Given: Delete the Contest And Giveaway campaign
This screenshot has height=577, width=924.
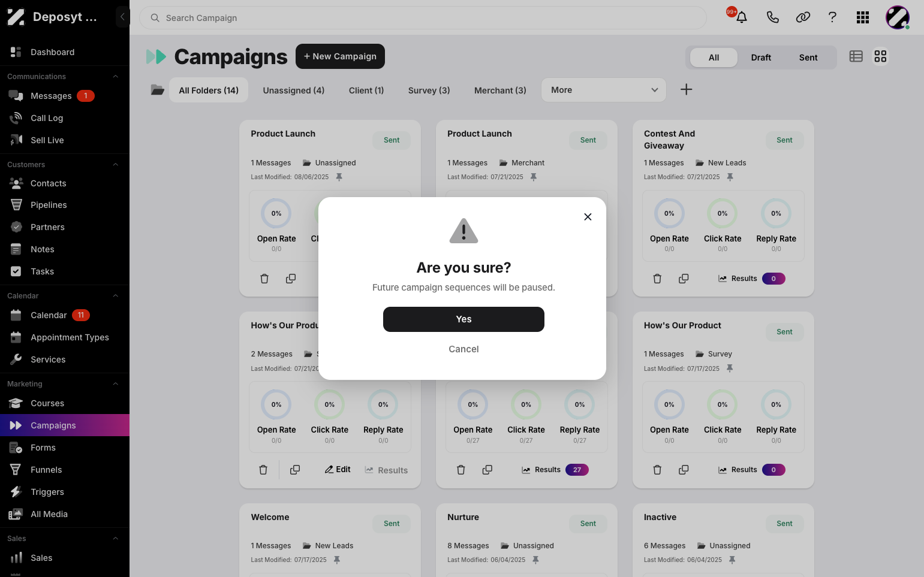Looking at the screenshot, I should coord(657,279).
